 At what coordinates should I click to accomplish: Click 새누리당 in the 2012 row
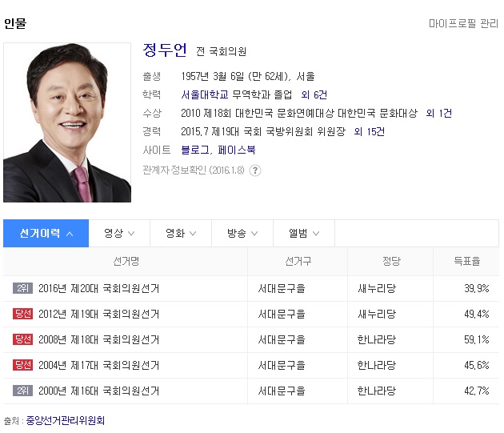tap(377, 314)
